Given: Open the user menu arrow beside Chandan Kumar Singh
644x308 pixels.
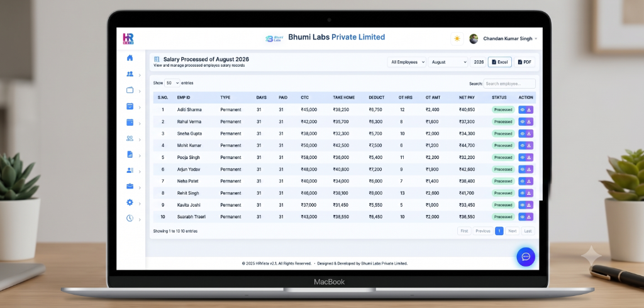Looking at the screenshot, I should point(536,38).
